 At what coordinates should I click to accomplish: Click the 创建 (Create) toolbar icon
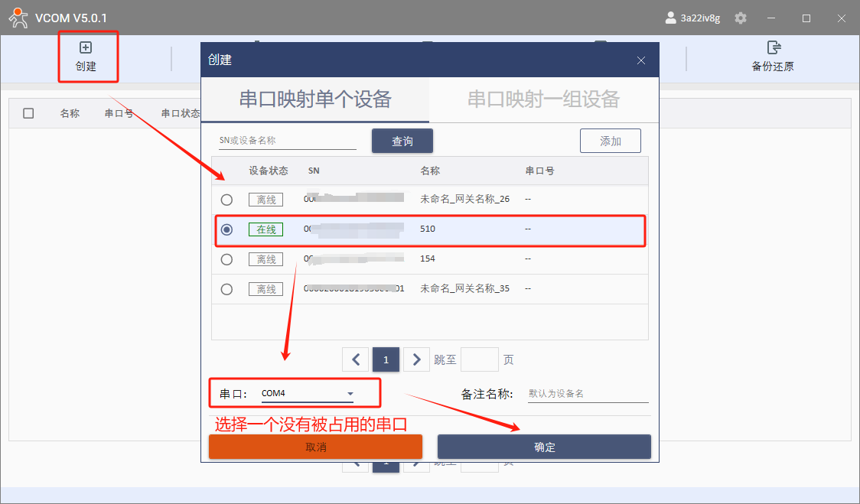pyautogui.click(x=86, y=56)
